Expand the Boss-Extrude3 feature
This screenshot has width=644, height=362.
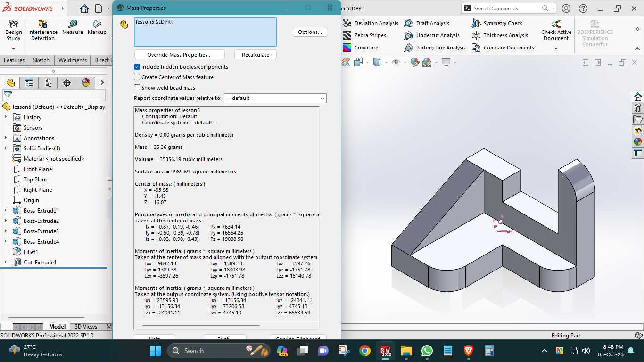pos(6,231)
